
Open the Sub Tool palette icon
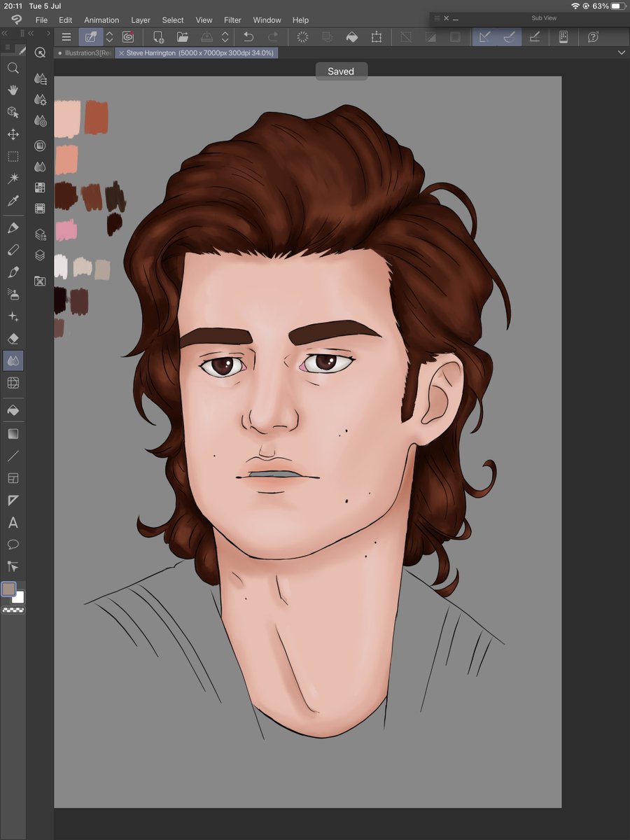coord(40,79)
